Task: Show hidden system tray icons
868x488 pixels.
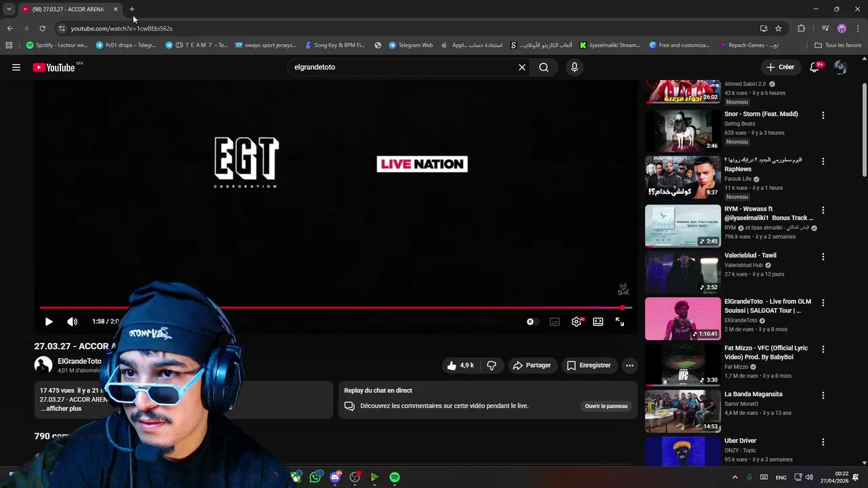Action: click(x=734, y=477)
